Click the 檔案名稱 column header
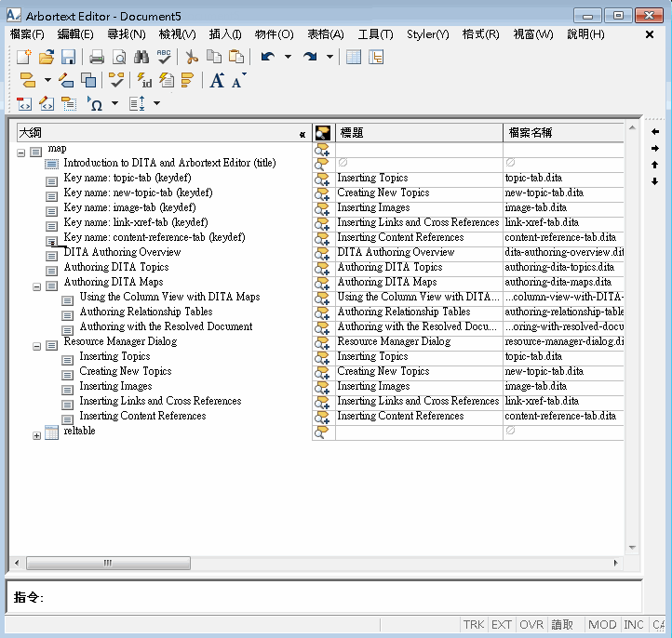The image size is (672, 638). [563, 133]
